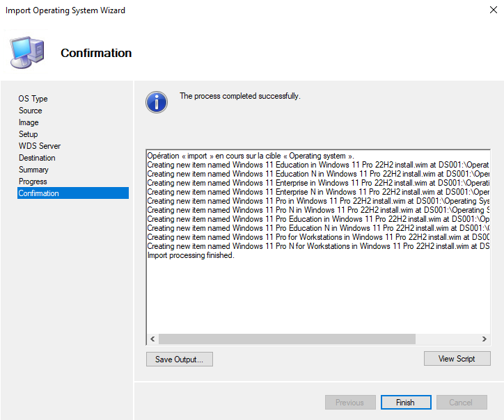Click the line 'Windows 11 Pro for Workstations'

point(318,237)
